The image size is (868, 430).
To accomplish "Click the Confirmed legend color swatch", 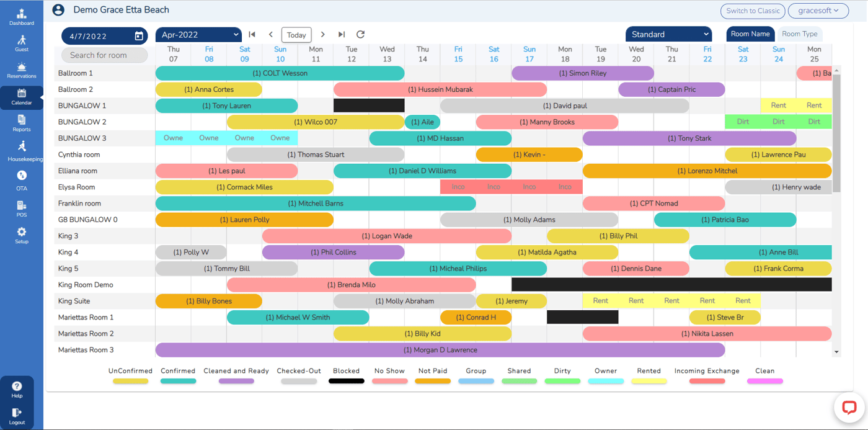I will (178, 381).
